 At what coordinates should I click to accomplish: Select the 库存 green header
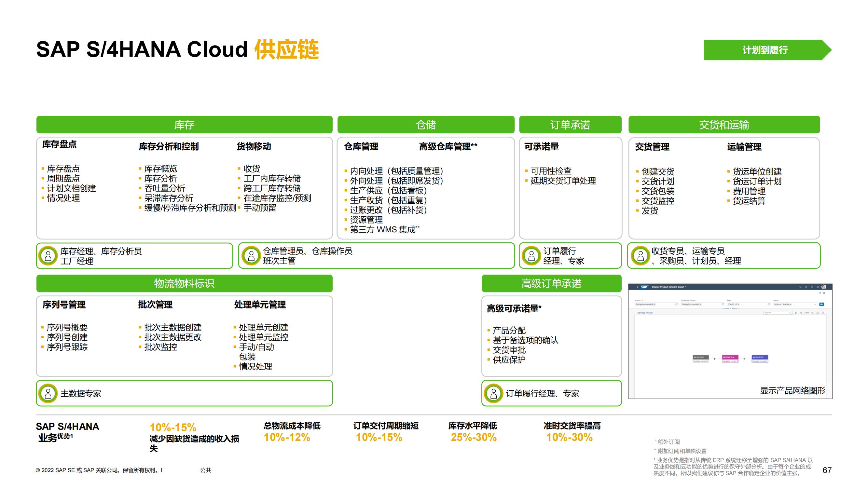184,125
